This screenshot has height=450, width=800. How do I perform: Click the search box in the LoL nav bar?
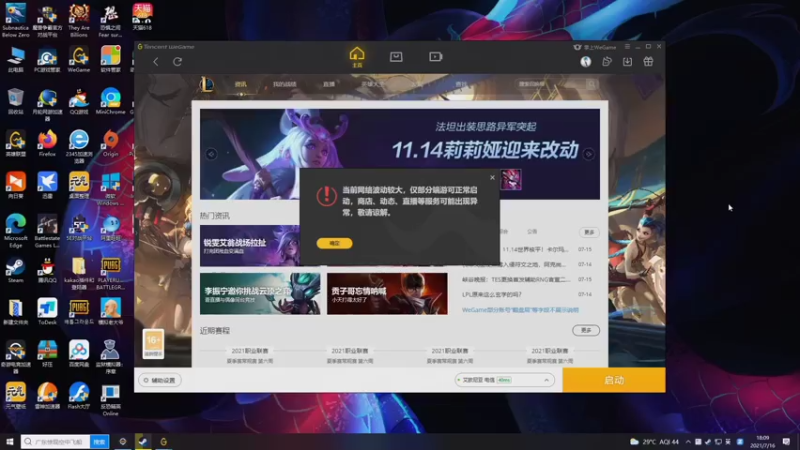coord(550,84)
